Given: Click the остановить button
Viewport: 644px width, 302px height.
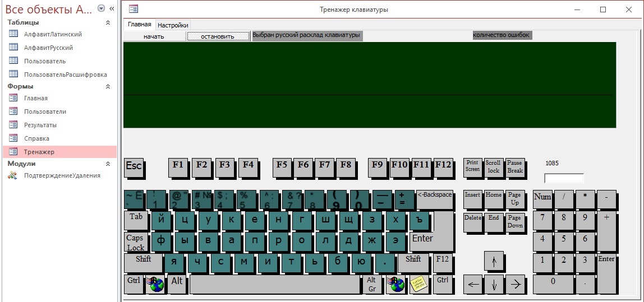Looking at the screenshot, I should point(218,36).
